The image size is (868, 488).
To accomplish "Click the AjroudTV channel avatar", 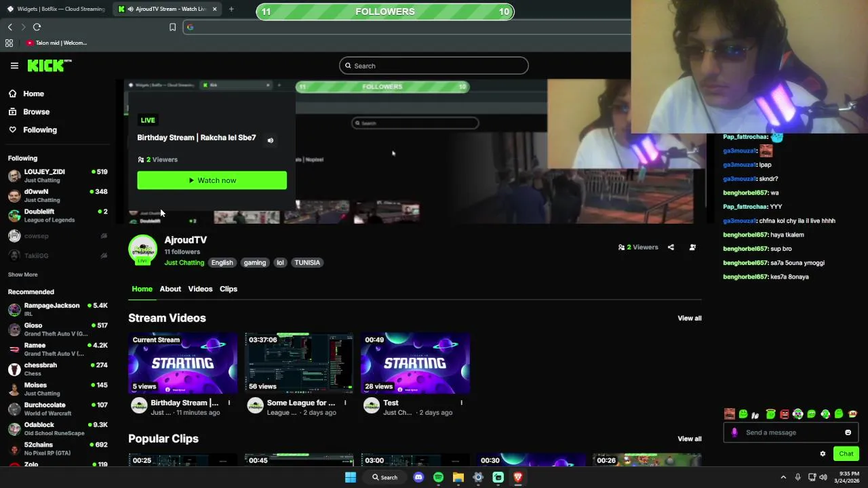I will (142, 249).
